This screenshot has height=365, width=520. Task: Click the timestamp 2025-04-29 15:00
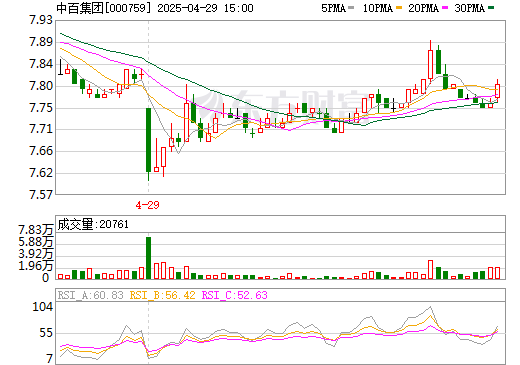[x=205, y=8]
